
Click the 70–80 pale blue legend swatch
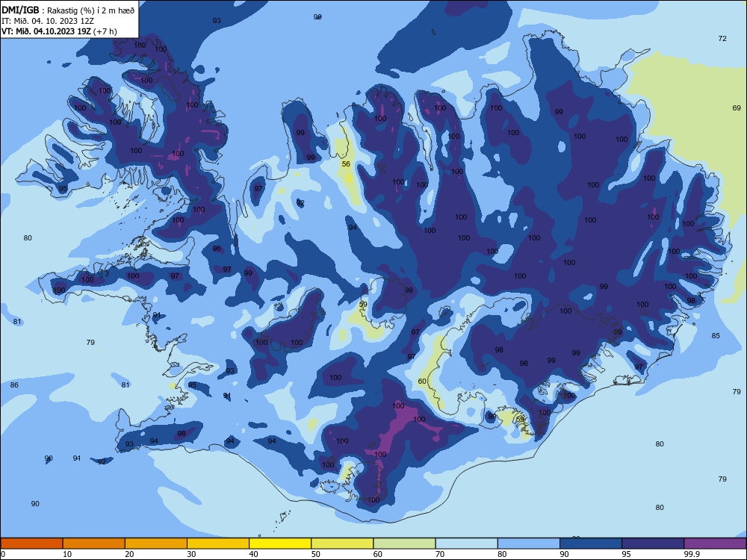[467, 544]
